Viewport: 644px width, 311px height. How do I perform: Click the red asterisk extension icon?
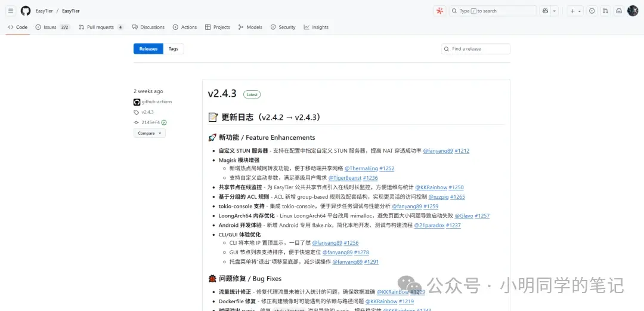439,11
